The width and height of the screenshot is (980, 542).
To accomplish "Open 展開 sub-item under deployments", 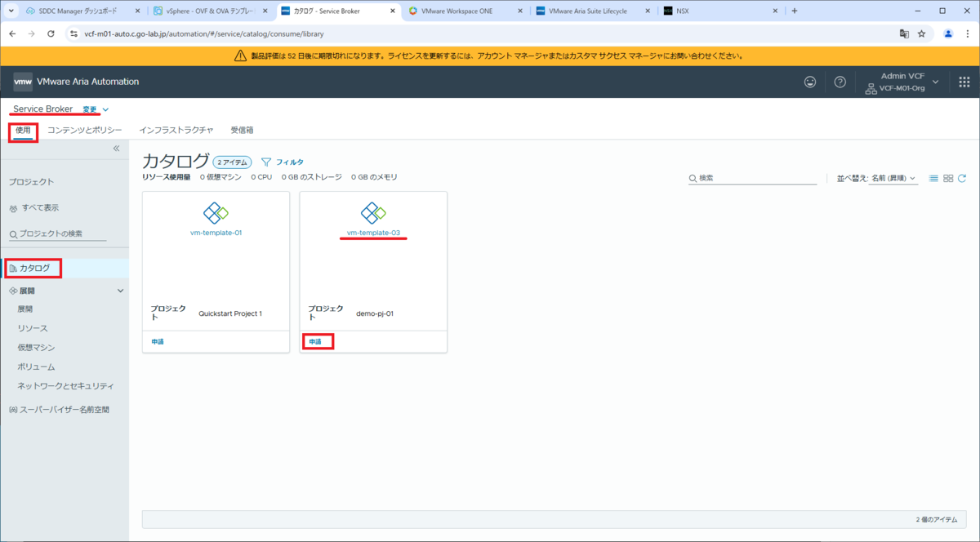I will click(x=25, y=309).
